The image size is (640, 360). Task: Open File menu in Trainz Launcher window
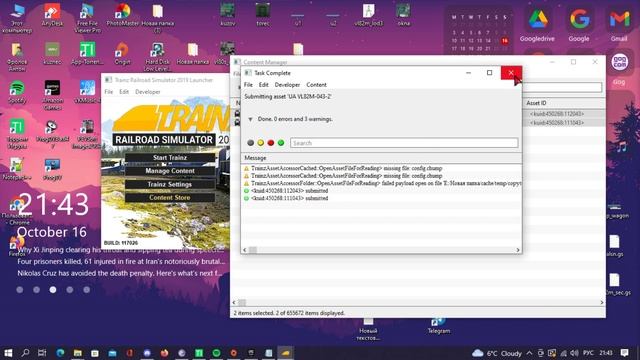pos(109,92)
